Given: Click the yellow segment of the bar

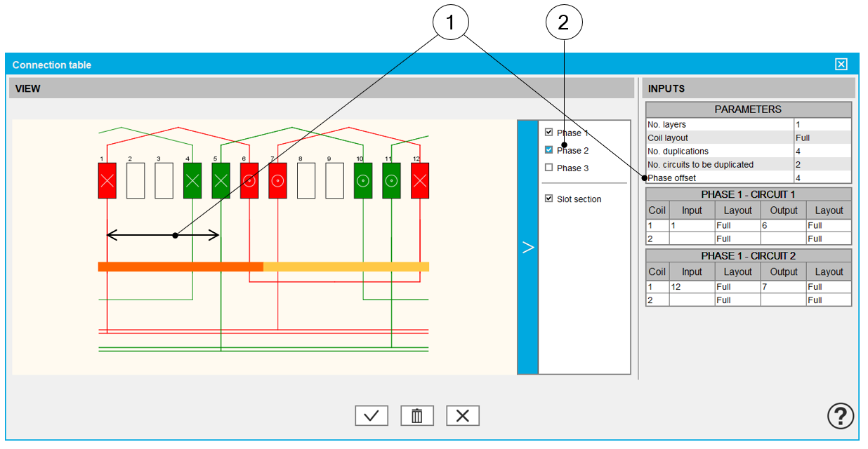Looking at the screenshot, I should [x=346, y=267].
